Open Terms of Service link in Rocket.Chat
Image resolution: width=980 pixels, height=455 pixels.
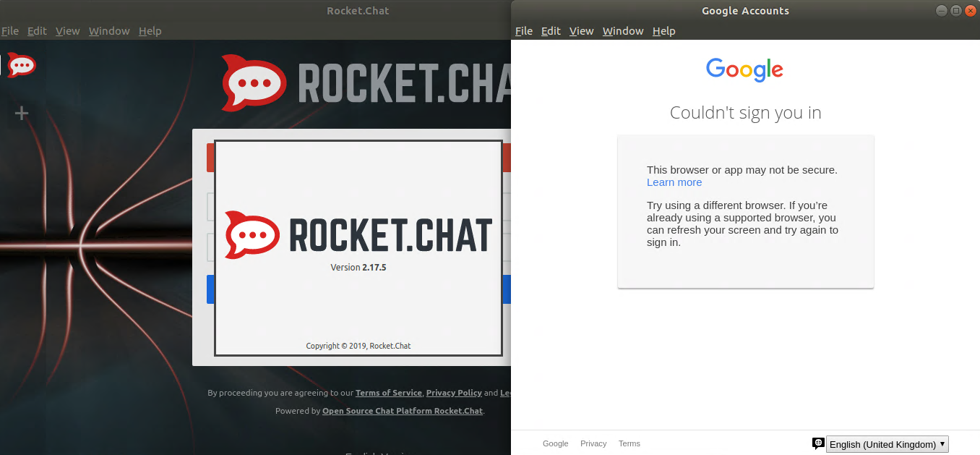pyautogui.click(x=389, y=393)
